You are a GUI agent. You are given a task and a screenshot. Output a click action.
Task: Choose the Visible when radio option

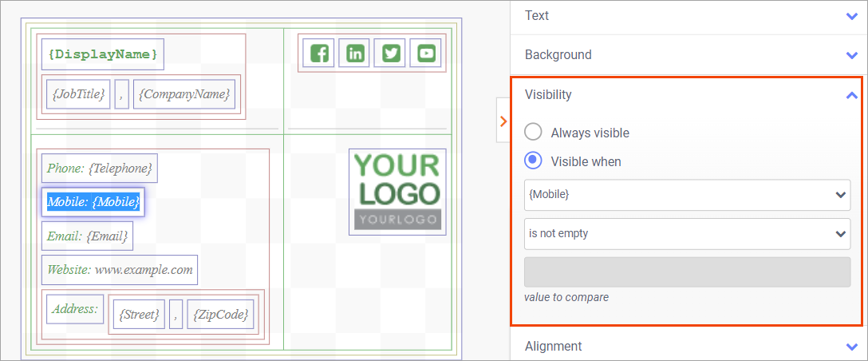[x=533, y=161]
